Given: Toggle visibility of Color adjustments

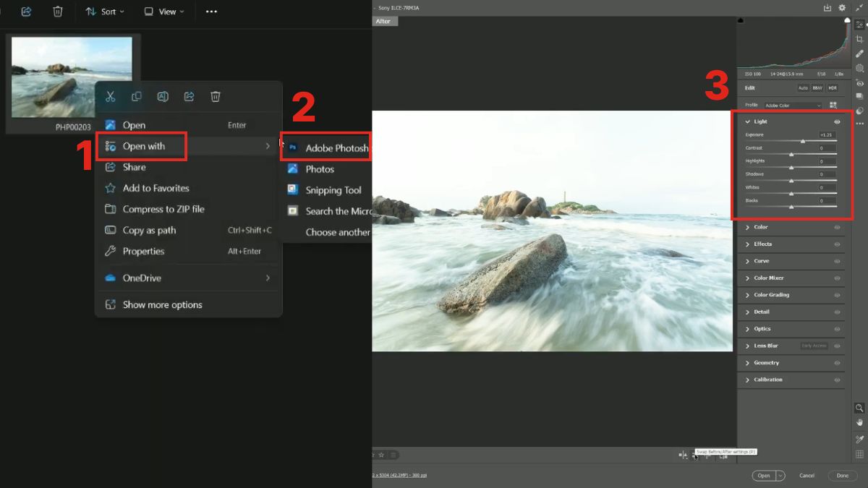Looking at the screenshot, I should 838,227.
